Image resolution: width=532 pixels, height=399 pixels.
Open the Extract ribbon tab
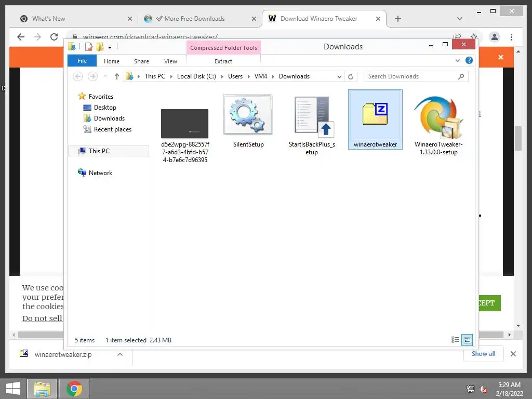click(x=223, y=61)
